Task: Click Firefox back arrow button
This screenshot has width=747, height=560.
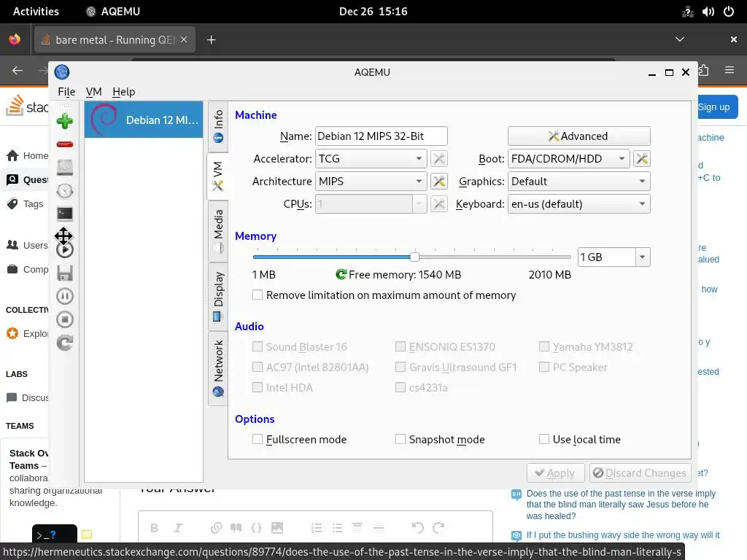Action: point(18,71)
